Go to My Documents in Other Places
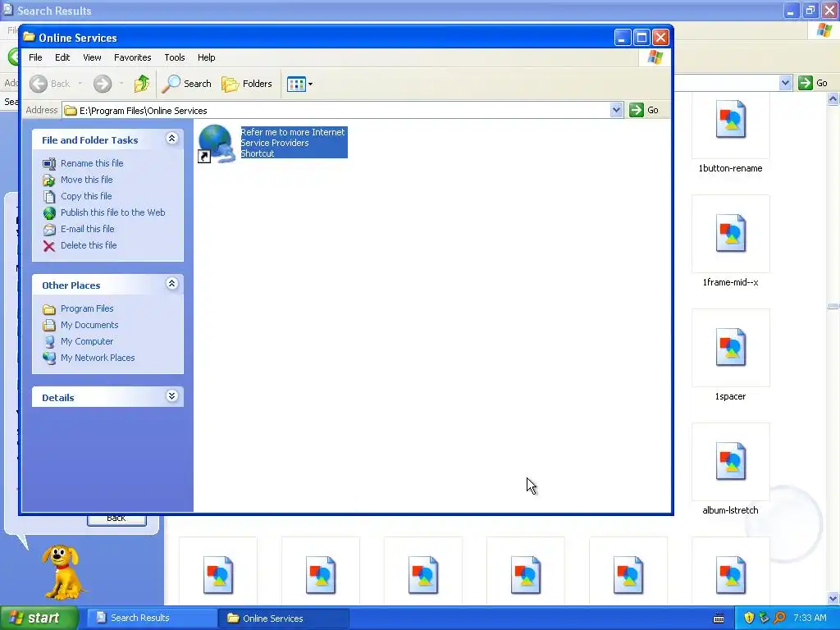Viewport: 840px width, 630px height. [89, 325]
